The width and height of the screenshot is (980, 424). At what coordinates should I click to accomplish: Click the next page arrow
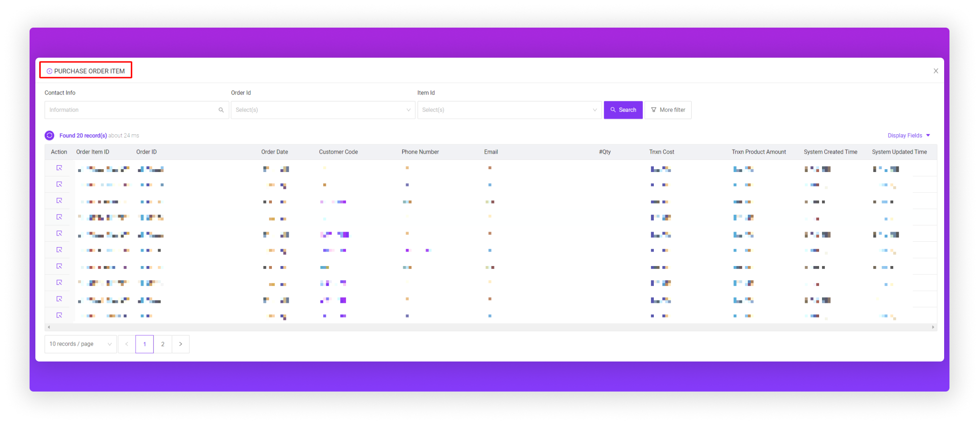(181, 344)
